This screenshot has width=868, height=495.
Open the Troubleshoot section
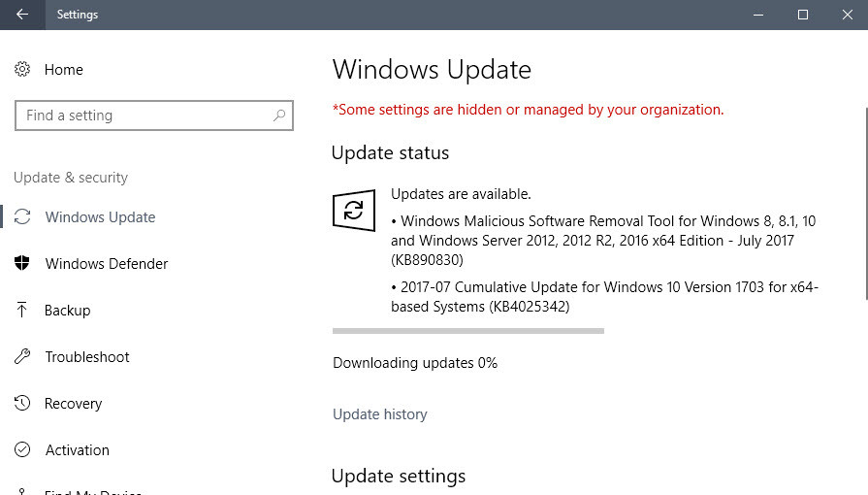click(x=87, y=356)
